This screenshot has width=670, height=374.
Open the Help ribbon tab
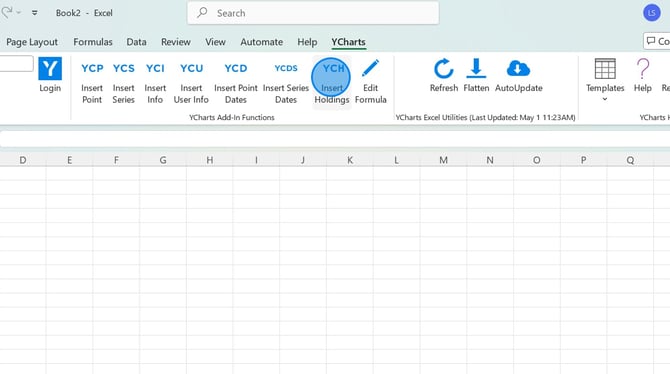pos(307,42)
